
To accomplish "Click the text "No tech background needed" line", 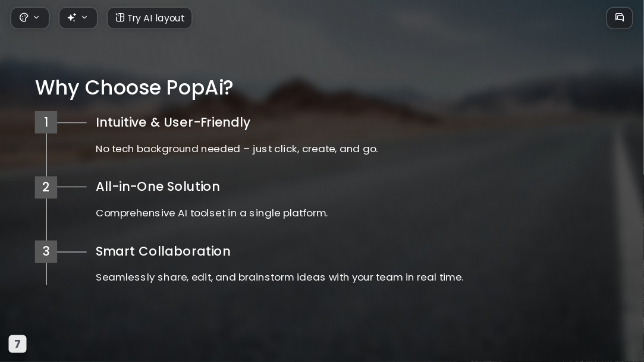I will (x=237, y=149).
